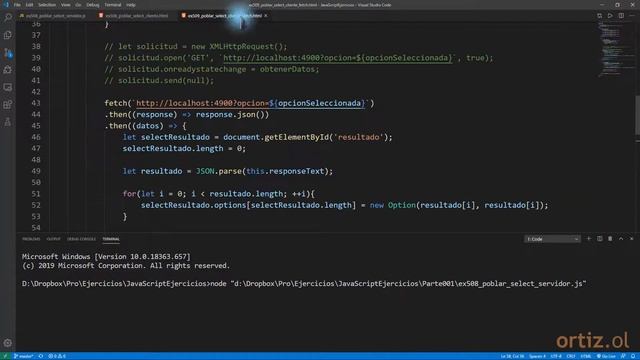
Task: Open the Edit menu
Action: (29, 5)
